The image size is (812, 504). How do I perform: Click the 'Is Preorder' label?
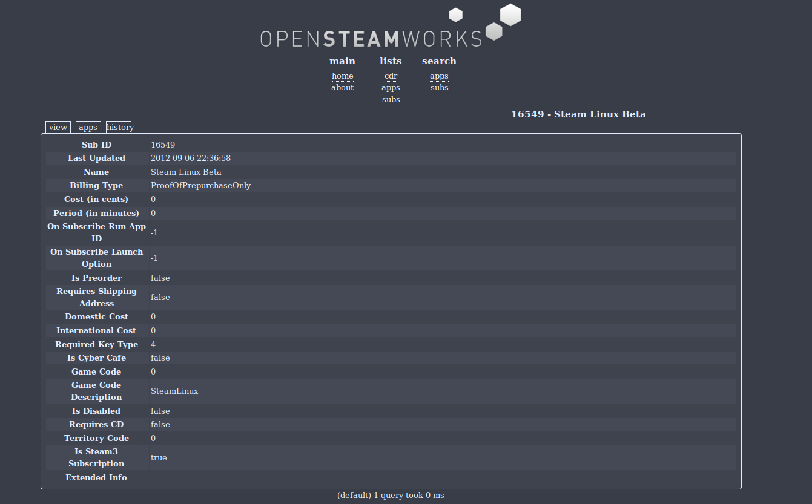(x=97, y=278)
